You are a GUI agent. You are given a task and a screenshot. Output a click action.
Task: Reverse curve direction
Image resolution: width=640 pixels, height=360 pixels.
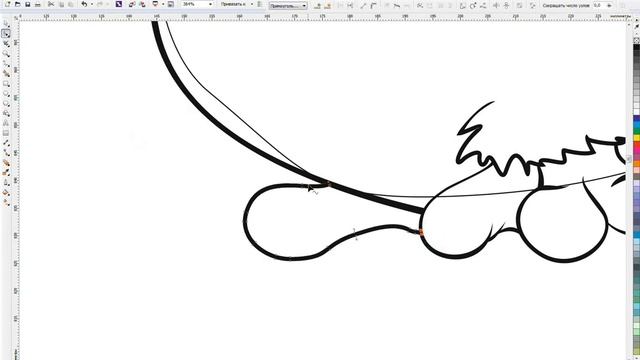pos(419,6)
